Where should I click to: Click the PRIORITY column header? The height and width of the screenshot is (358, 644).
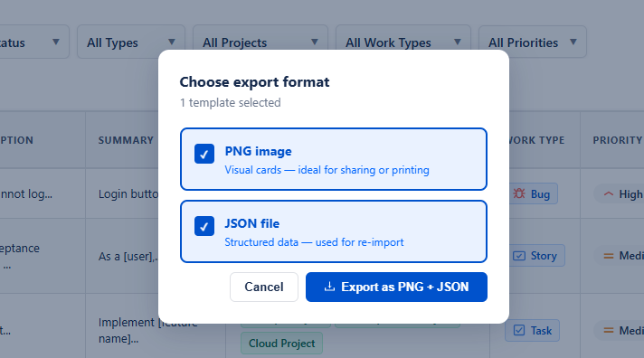[618, 140]
